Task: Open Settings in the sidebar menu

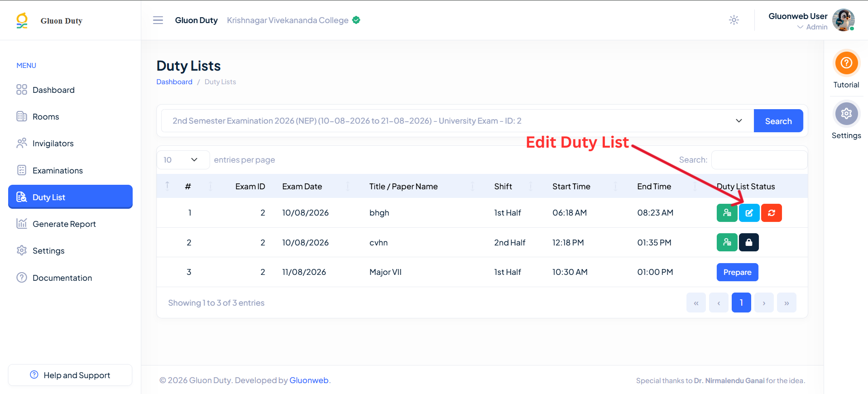Action: 70,250
